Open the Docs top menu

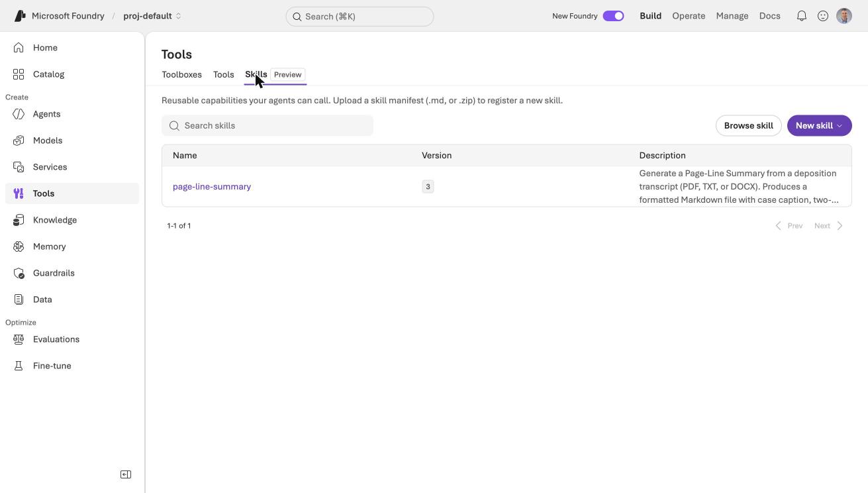point(769,16)
